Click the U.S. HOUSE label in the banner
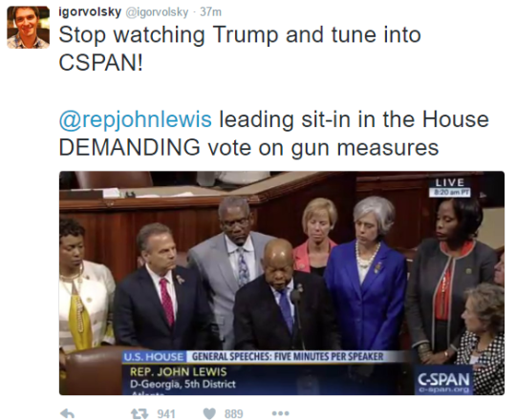Image resolution: width=516 pixels, height=420 pixels. click(154, 357)
